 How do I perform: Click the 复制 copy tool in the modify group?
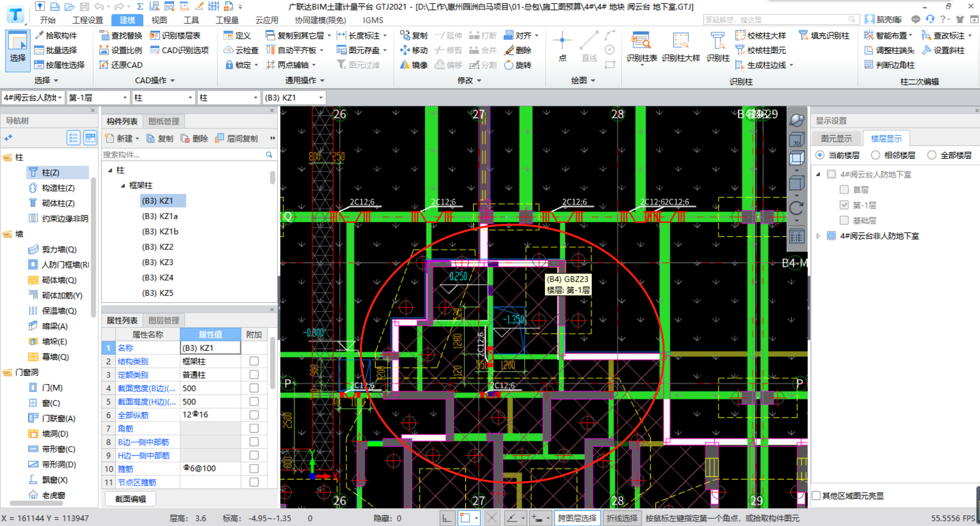pyautogui.click(x=414, y=35)
